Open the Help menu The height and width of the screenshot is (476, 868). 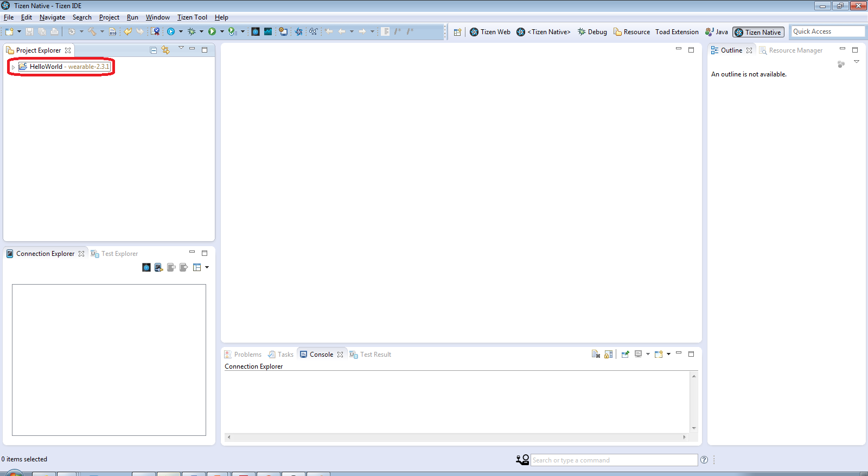[x=221, y=17]
